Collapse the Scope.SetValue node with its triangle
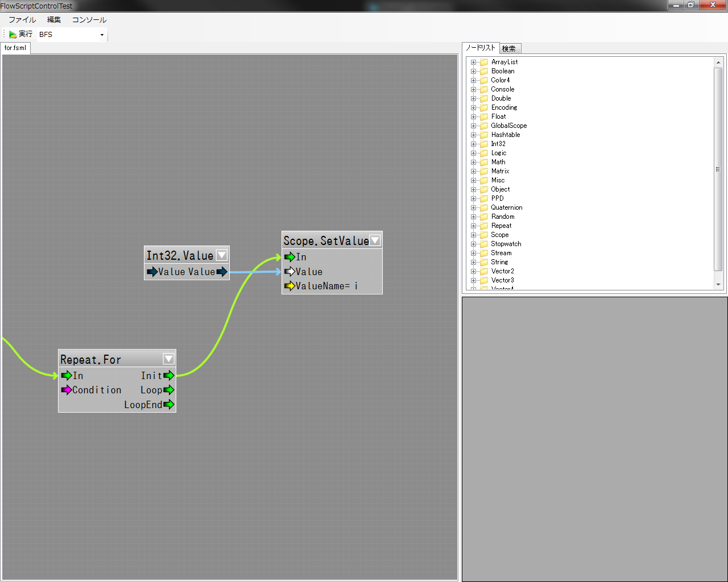Viewport: 728px width, 582px height. tap(375, 240)
